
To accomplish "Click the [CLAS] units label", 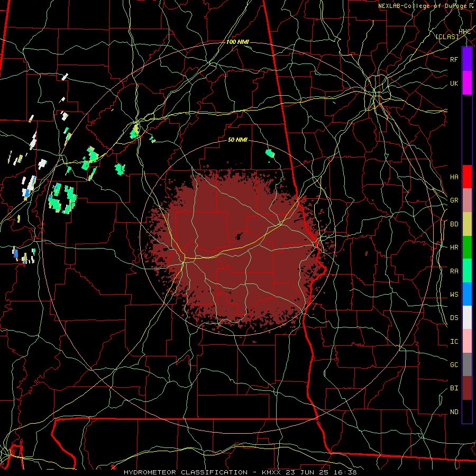I will tap(447, 37).
